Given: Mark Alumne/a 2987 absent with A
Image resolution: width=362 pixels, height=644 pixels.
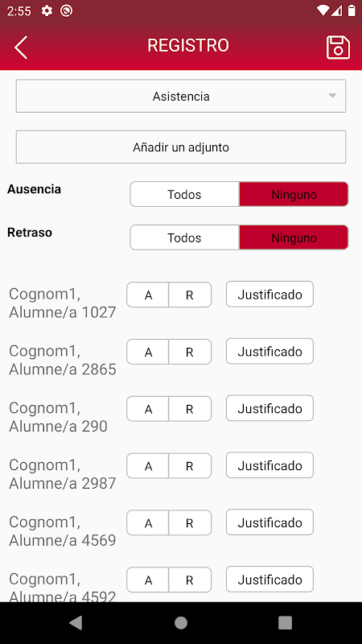Looking at the screenshot, I should click(x=148, y=466).
